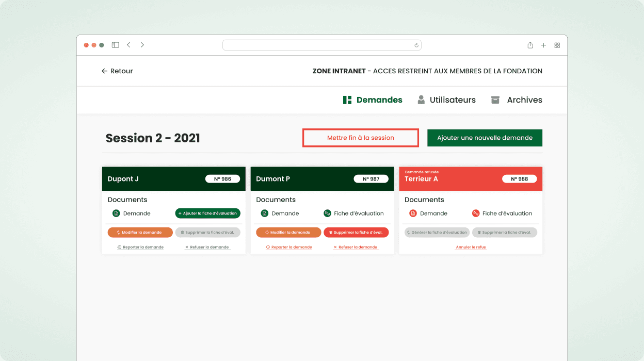Click Mettre fin à la session

[360, 138]
